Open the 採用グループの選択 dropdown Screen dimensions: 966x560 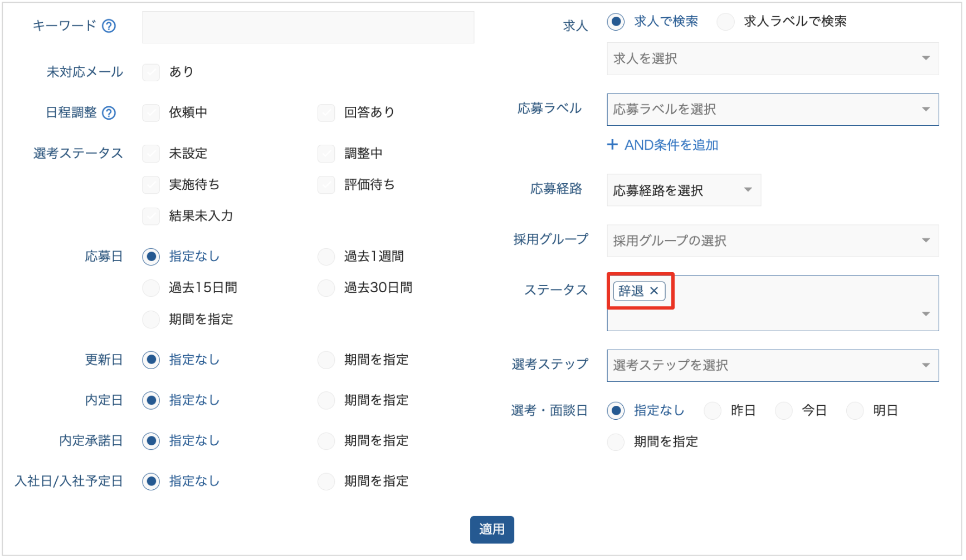click(773, 241)
